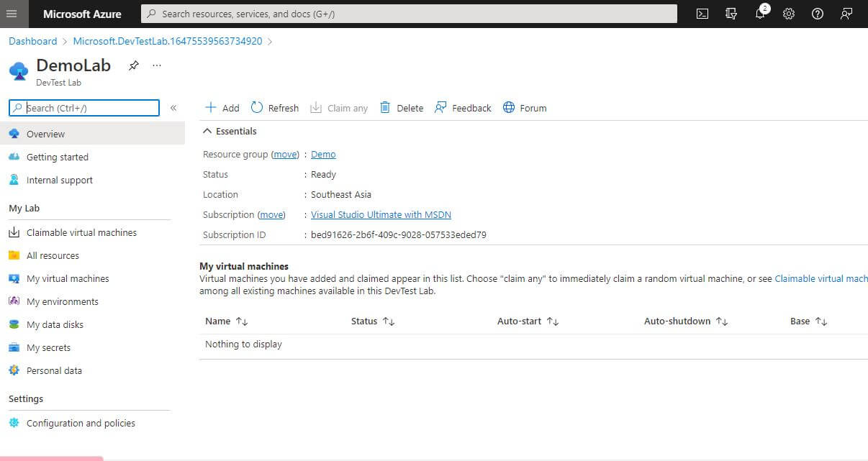868x461 pixels.
Task: Click the My environments icon
Action: pyautogui.click(x=14, y=301)
